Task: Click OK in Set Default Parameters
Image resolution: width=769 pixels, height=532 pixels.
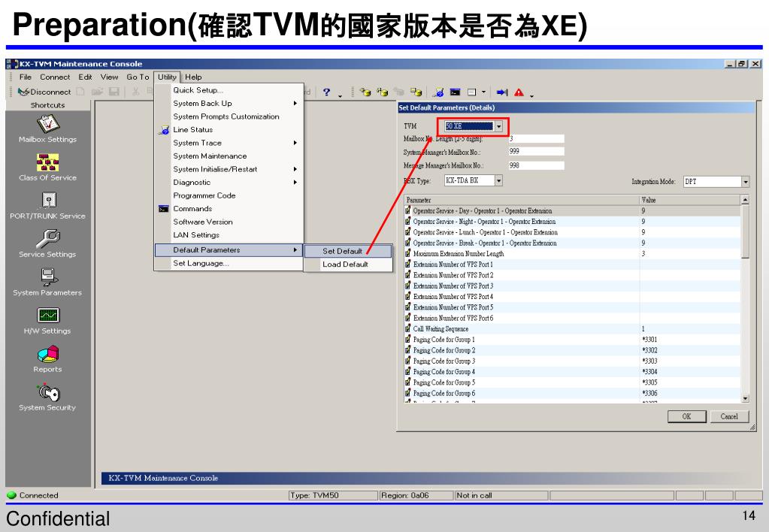Action: click(686, 416)
